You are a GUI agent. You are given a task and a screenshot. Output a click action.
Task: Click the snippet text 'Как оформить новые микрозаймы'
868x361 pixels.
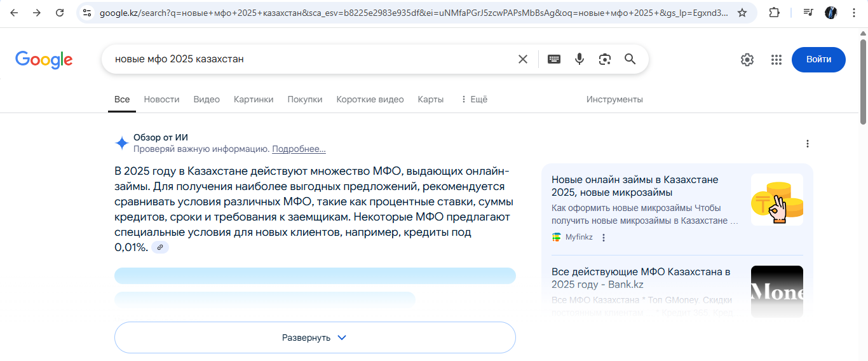(621, 208)
